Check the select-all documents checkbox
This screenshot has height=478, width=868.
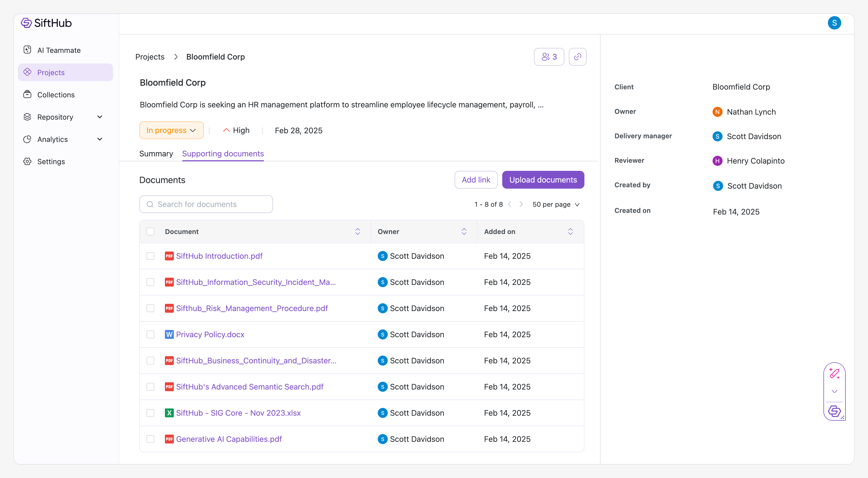[x=150, y=231]
